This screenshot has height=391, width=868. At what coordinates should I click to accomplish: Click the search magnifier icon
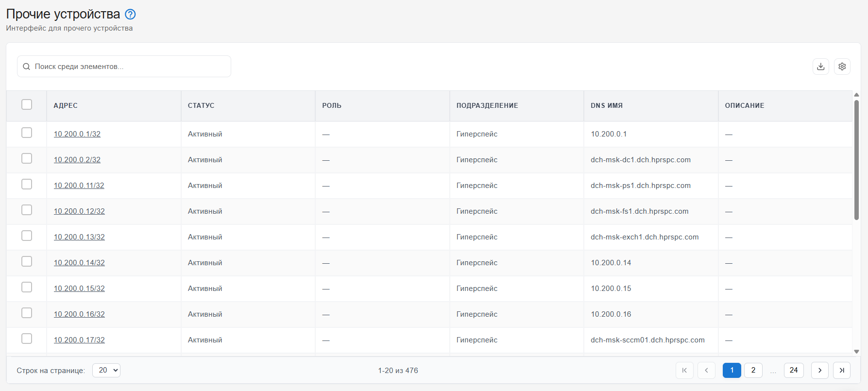click(x=27, y=67)
